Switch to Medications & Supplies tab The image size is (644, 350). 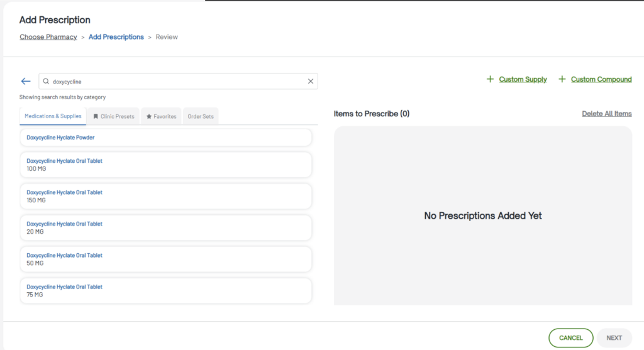pyautogui.click(x=53, y=116)
